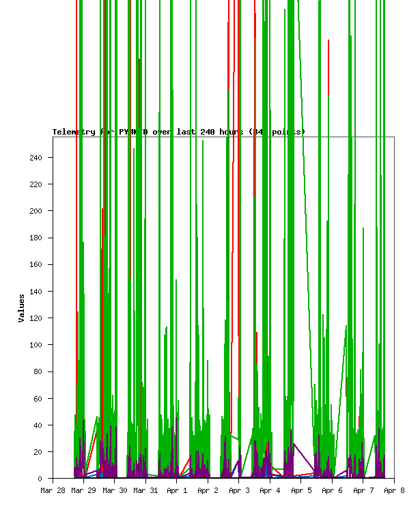Select the 60 value on y-axis

(x=38, y=399)
